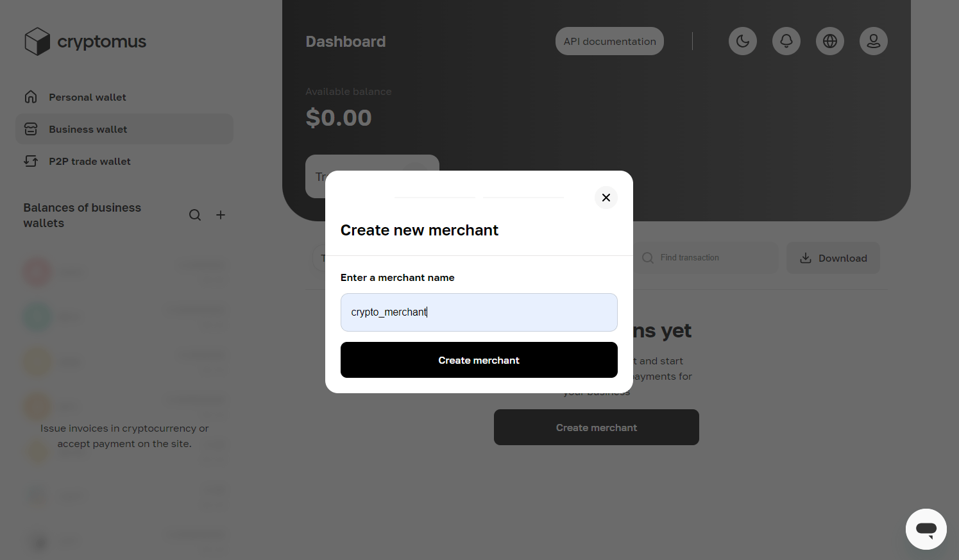Search balances with the magnifier icon

(195, 215)
